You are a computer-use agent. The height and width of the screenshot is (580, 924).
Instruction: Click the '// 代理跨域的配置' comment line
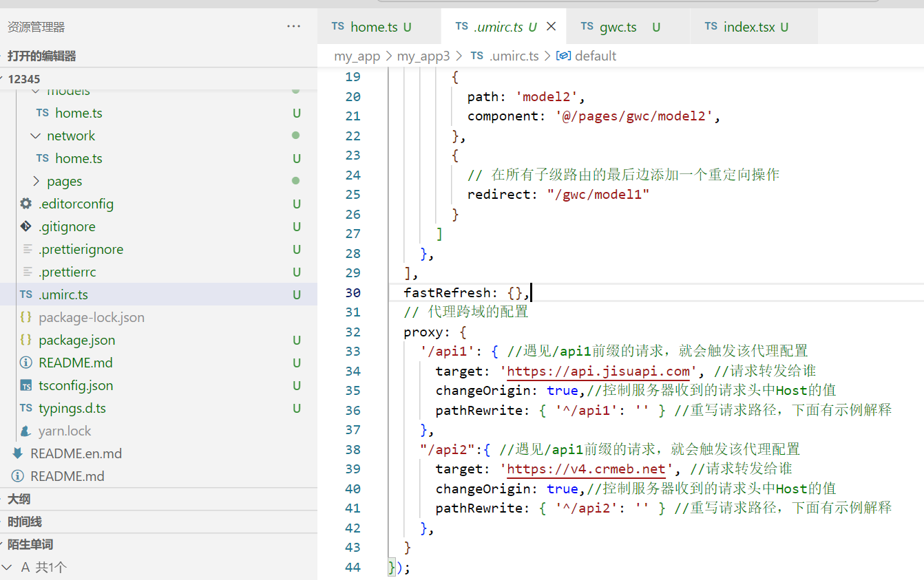[466, 312]
